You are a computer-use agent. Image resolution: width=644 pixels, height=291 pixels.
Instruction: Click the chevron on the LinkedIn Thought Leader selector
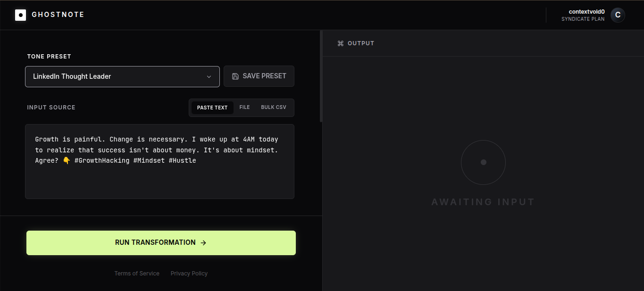(209, 76)
